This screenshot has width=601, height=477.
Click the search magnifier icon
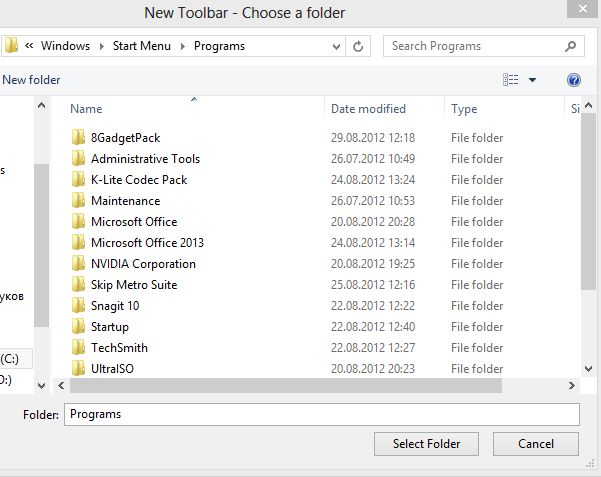coord(571,46)
